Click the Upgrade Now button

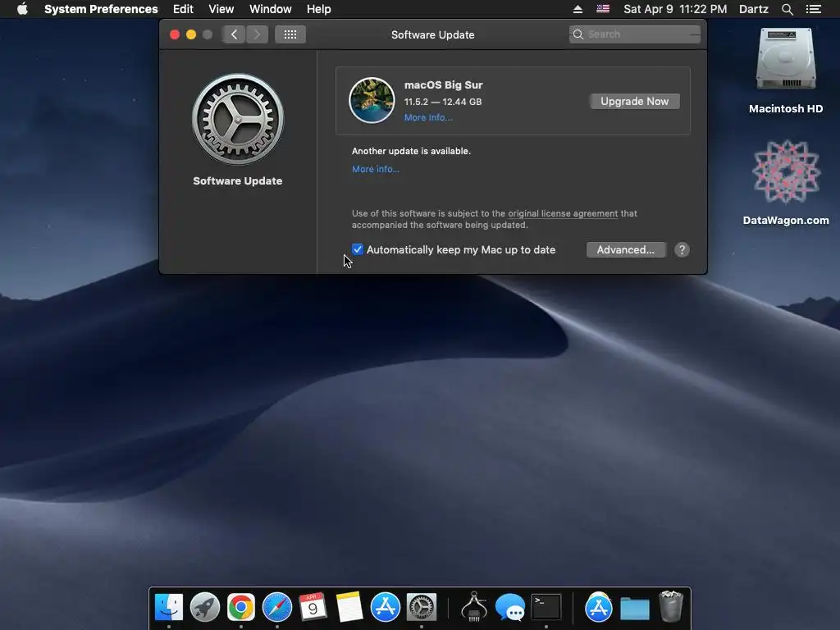click(635, 101)
